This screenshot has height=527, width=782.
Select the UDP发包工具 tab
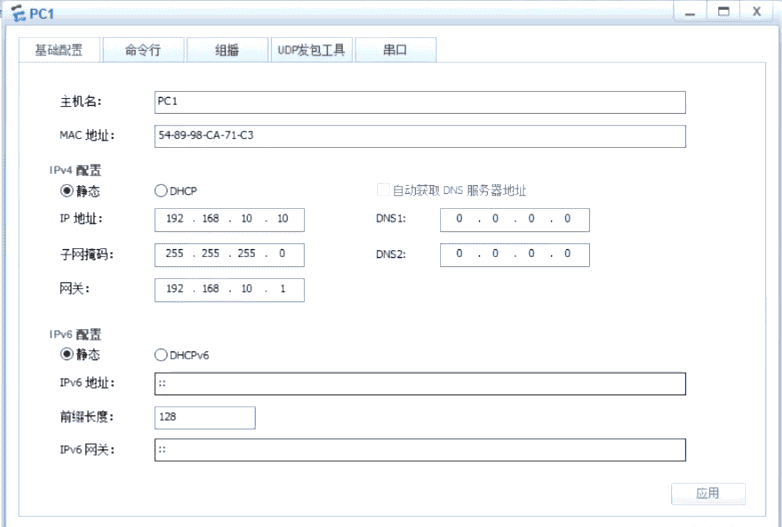click(311, 50)
